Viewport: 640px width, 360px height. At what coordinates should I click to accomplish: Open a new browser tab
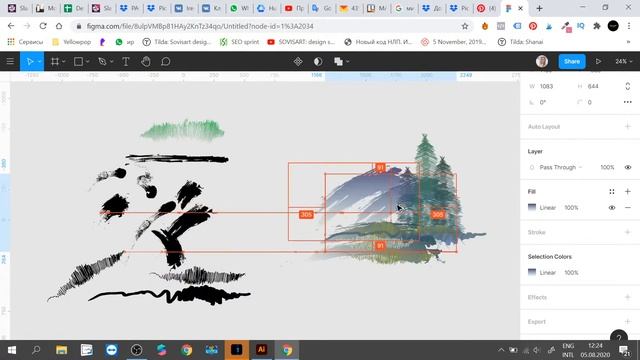coord(539,8)
